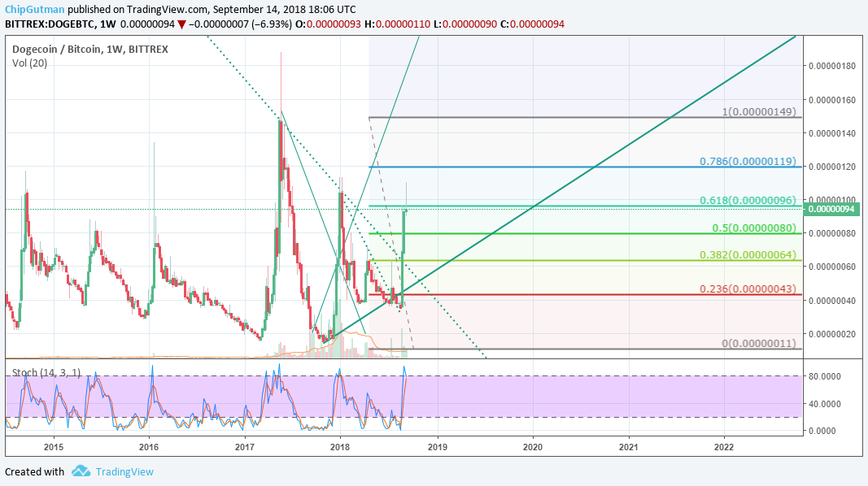Click the 0.00000080 price axis label

(x=832, y=233)
